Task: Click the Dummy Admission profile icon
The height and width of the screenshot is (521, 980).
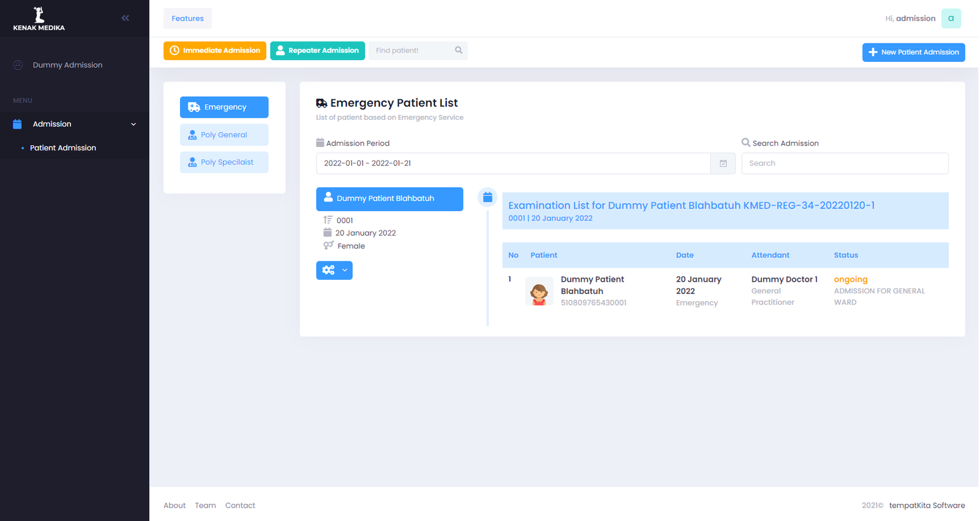Action: coord(18,65)
